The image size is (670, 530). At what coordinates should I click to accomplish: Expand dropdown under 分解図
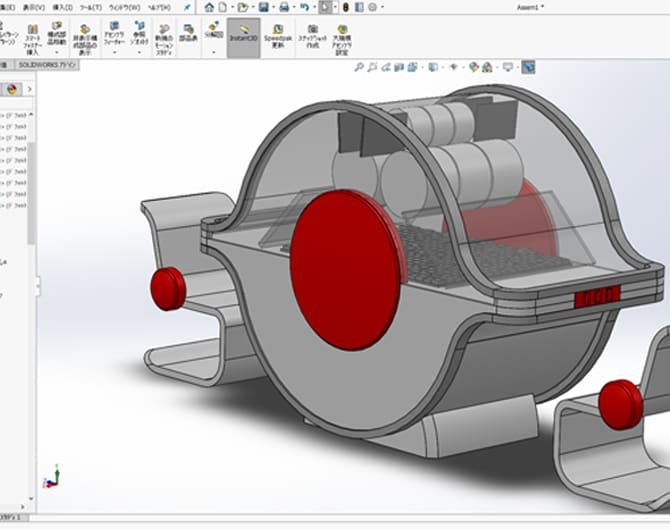point(214,52)
